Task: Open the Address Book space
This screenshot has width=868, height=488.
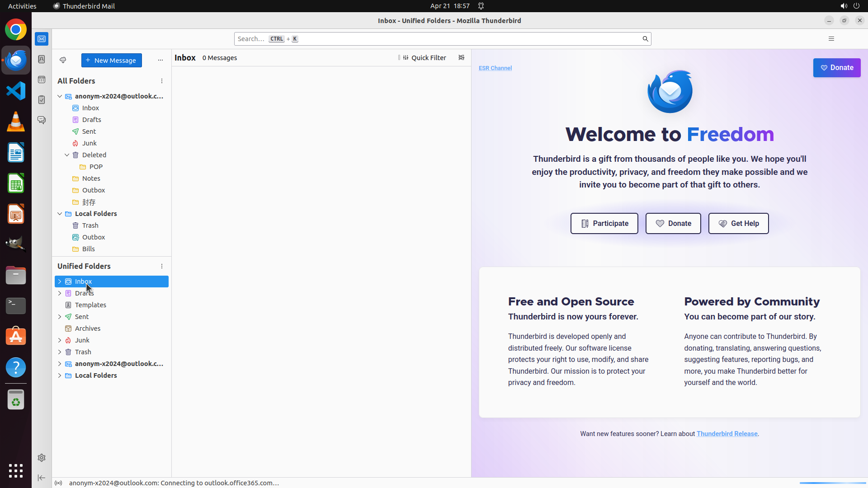Action: pyautogui.click(x=42, y=59)
